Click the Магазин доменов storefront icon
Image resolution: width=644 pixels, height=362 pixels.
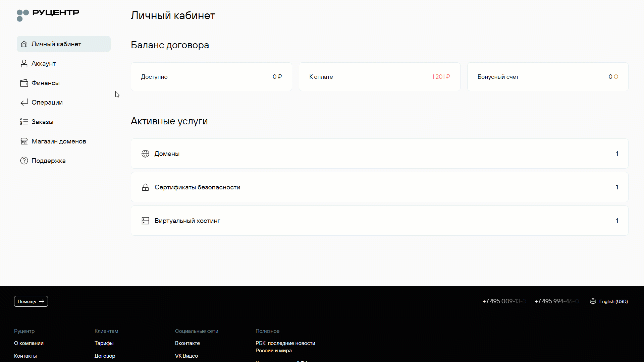tap(24, 141)
